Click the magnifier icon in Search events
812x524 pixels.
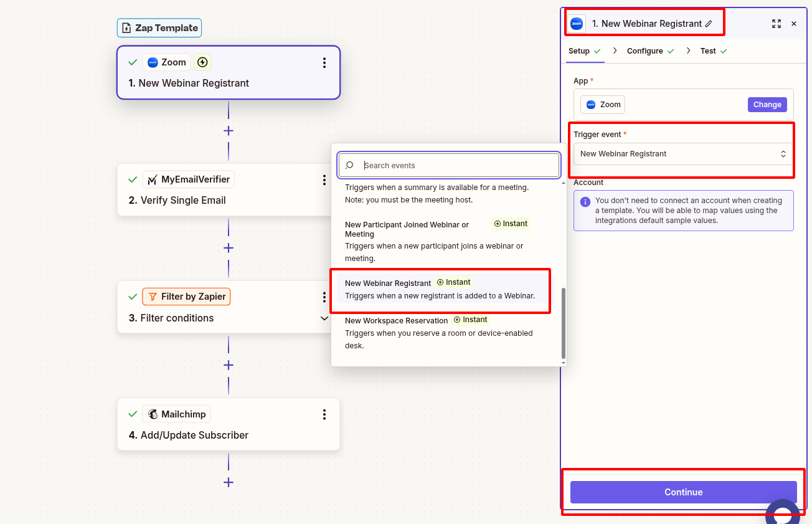click(349, 165)
